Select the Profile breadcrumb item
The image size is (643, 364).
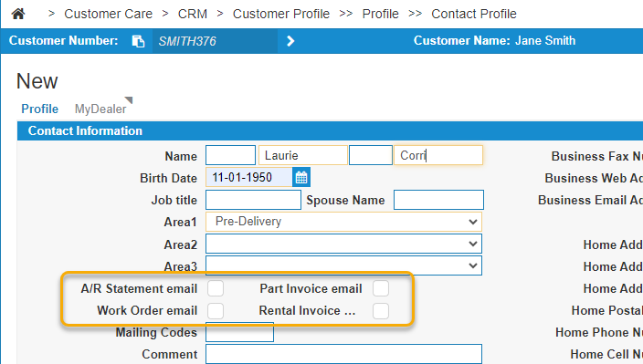coord(380,14)
